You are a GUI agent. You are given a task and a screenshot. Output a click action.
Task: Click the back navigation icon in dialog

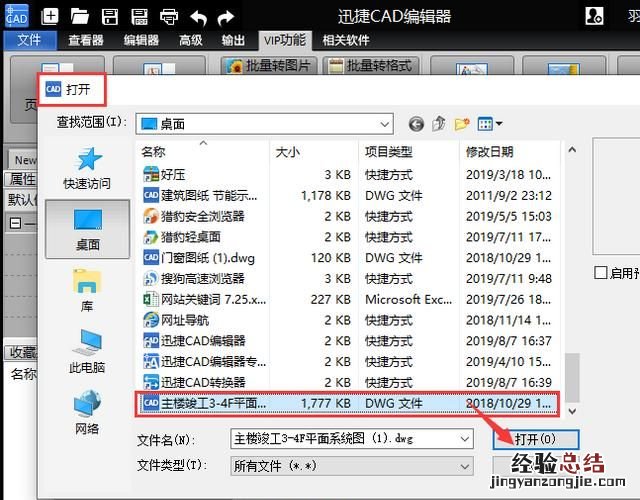pos(416,124)
